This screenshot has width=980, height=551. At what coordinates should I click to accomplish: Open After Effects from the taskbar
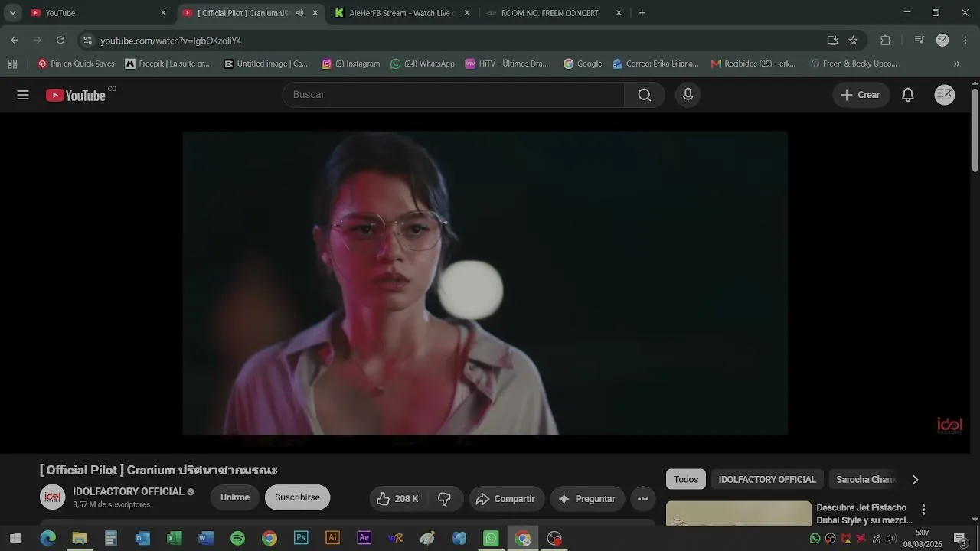click(x=364, y=538)
